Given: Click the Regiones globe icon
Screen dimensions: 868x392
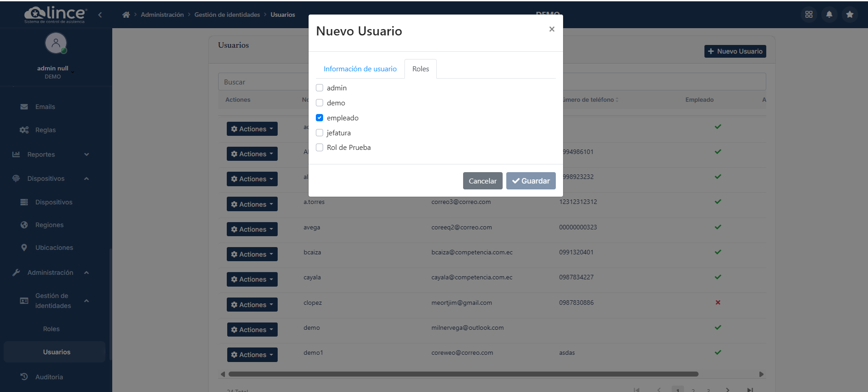Looking at the screenshot, I should (24, 225).
